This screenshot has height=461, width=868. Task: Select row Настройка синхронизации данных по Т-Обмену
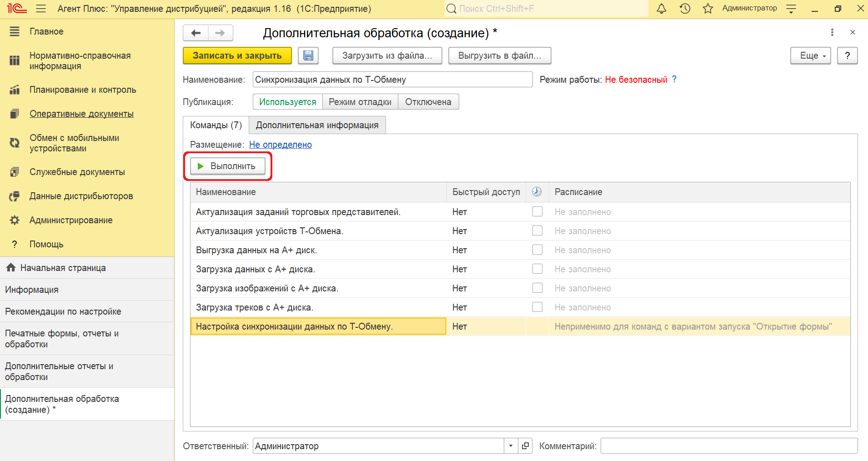[520, 326]
